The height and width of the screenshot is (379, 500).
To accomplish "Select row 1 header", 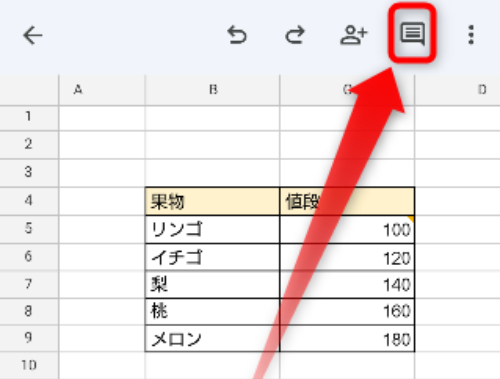I will 29,118.
